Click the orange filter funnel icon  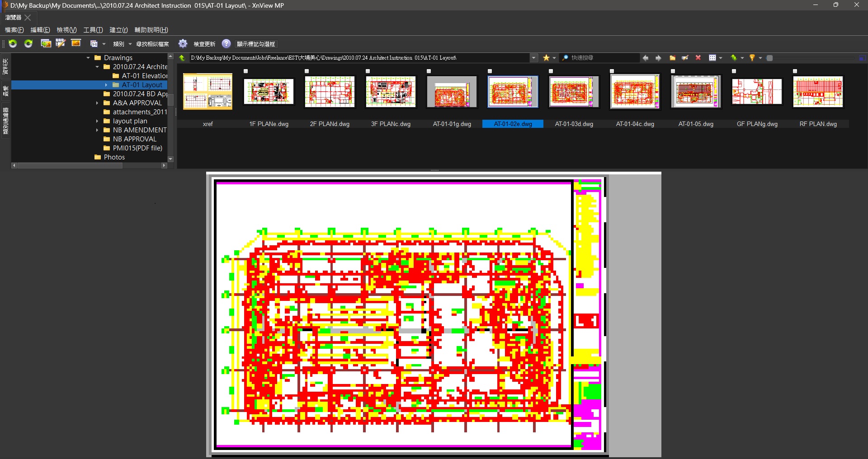point(752,58)
